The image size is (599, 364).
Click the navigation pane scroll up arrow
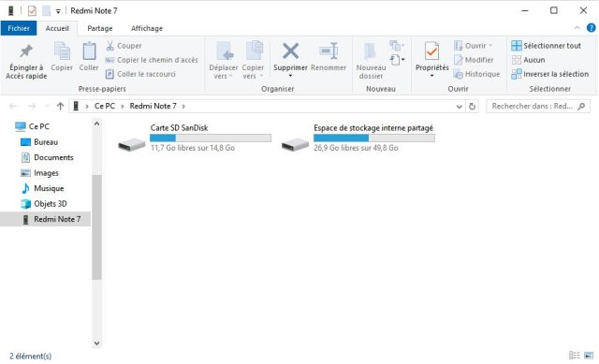click(x=96, y=124)
